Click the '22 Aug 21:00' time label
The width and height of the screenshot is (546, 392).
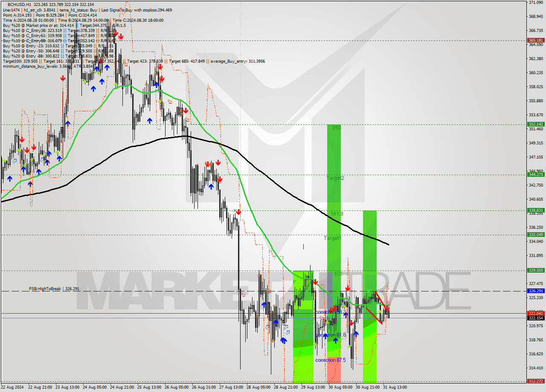point(41,387)
